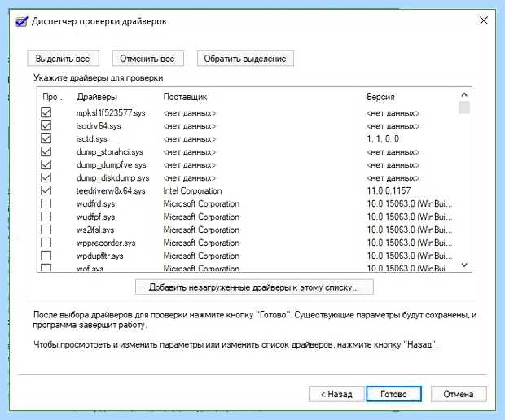Select the ws2ifsl.sys driver name

(95, 230)
